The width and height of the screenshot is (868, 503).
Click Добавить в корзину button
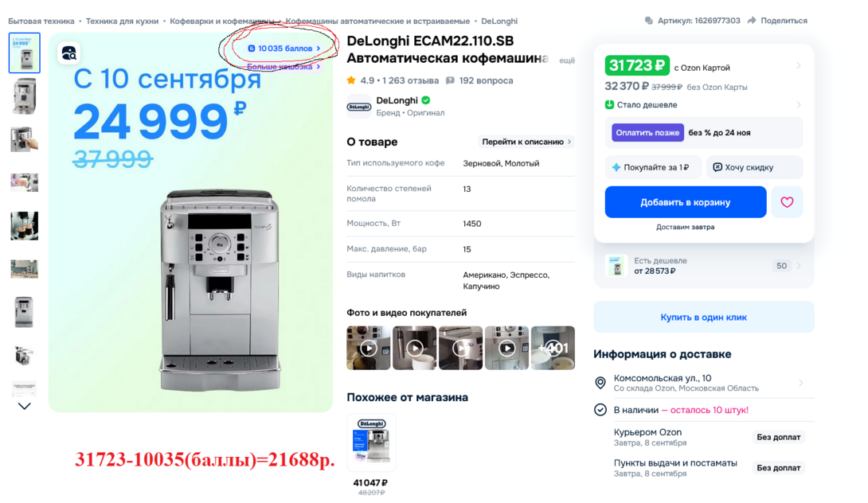click(x=686, y=202)
